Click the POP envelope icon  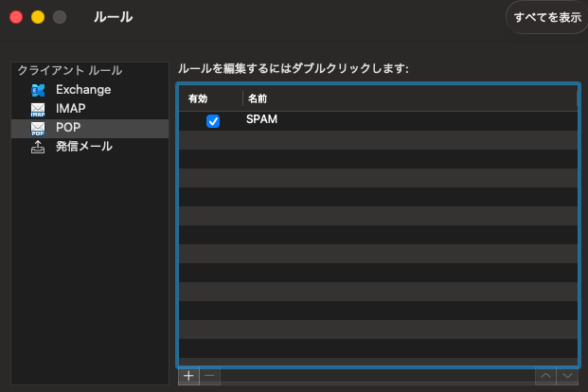(38, 128)
